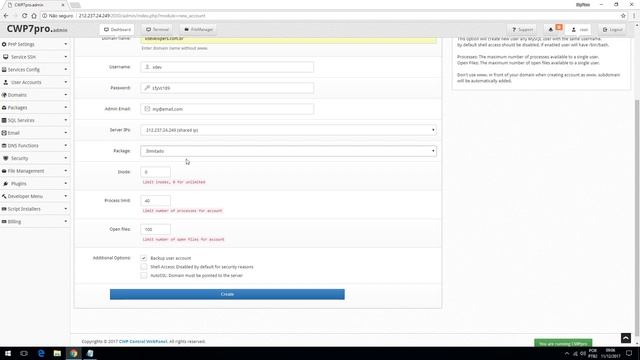Expand the Domains menu arrow
Screen dimensions: 640x360
[x=66, y=95]
